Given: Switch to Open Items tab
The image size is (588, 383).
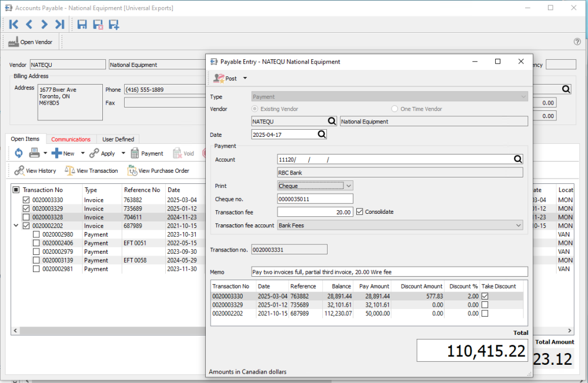Looking at the screenshot, I should pos(25,139).
